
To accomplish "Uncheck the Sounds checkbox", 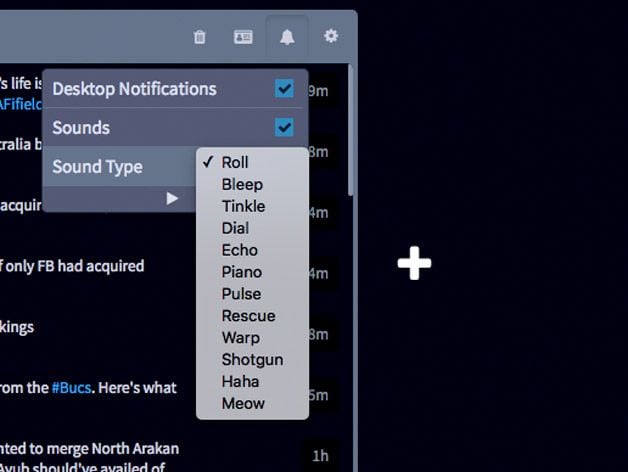I will pyautogui.click(x=284, y=127).
